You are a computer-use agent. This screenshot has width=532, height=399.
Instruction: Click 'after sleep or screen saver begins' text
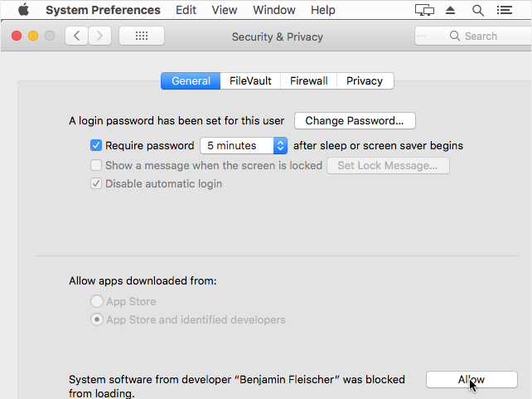point(378,146)
